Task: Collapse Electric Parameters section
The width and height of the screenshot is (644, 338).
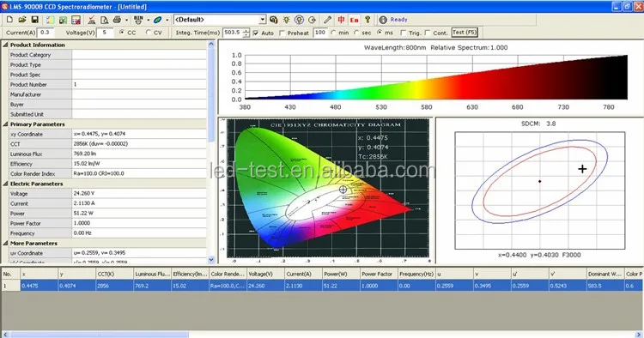Action: coord(5,184)
